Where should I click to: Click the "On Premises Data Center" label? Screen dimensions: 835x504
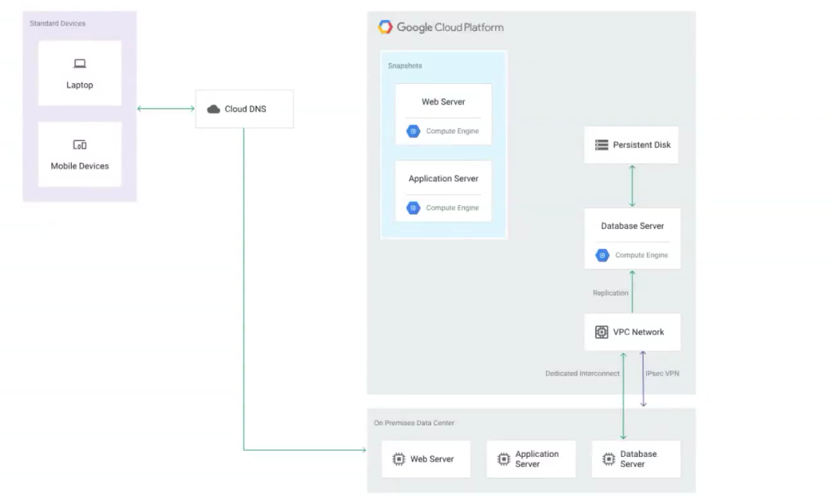tap(414, 423)
